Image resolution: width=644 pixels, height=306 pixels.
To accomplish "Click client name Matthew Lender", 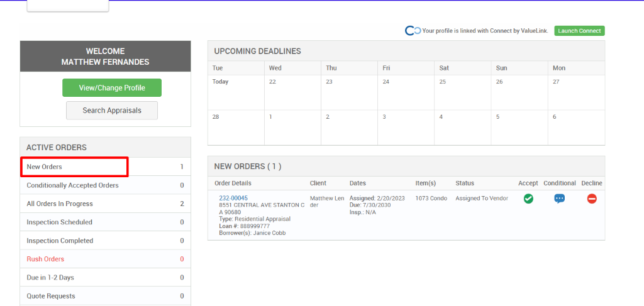I will pyautogui.click(x=327, y=202).
